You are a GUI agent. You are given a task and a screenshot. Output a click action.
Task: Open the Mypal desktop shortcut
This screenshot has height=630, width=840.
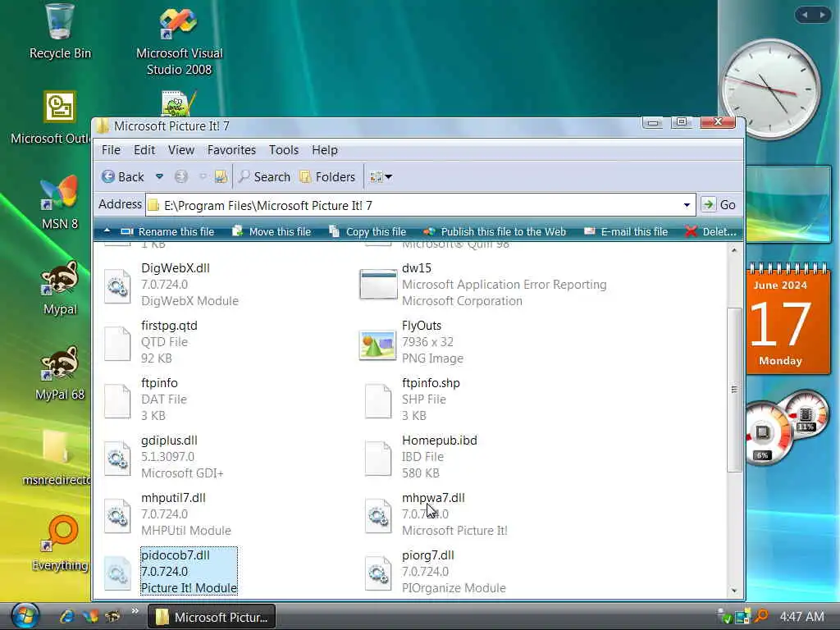pos(59,288)
